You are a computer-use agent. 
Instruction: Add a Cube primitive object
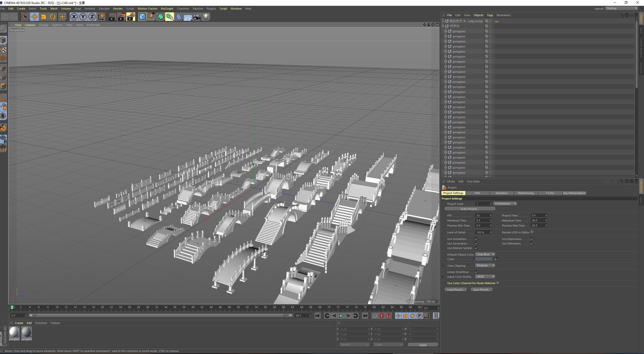[142, 17]
